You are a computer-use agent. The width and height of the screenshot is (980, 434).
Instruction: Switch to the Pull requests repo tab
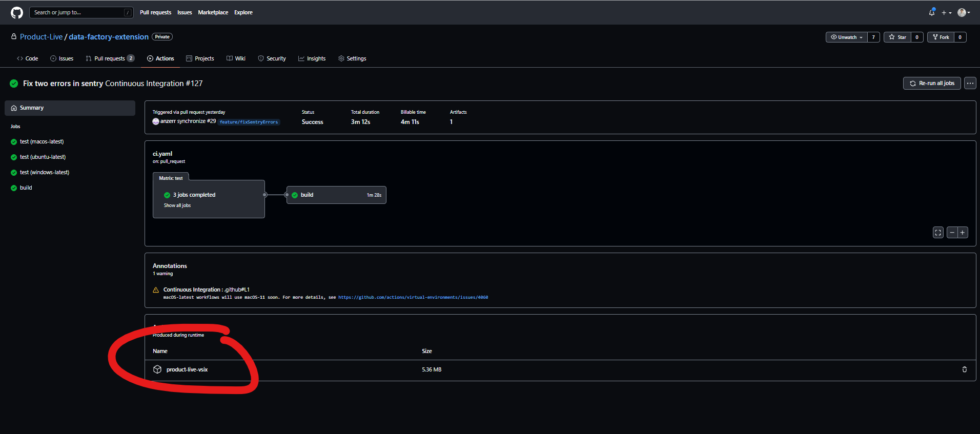109,58
